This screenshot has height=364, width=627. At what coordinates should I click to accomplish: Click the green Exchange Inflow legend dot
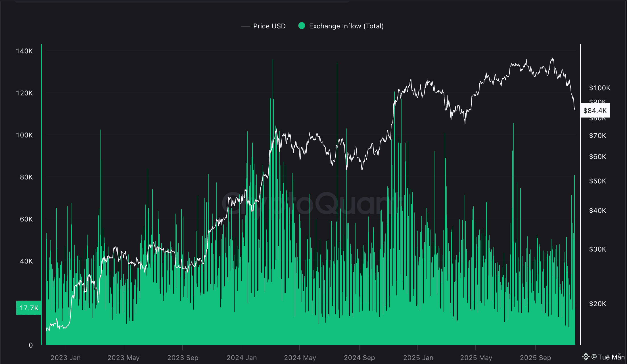coord(302,26)
